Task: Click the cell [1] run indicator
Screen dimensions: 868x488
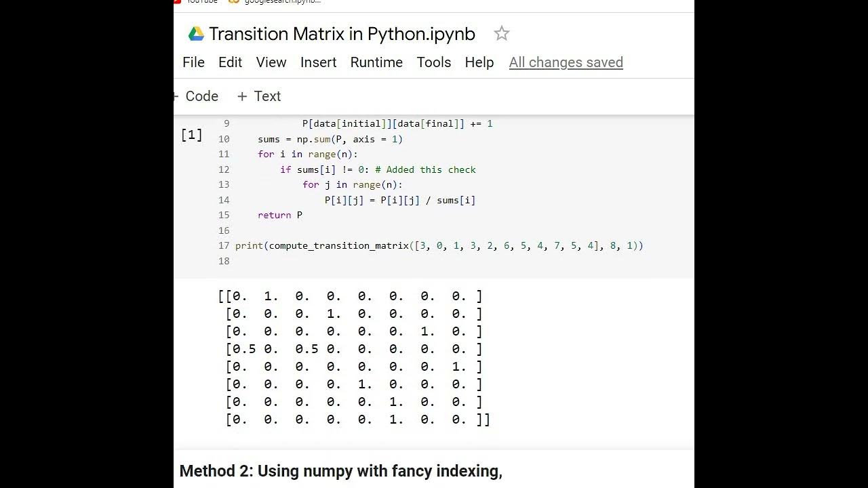Action: click(191, 135)
